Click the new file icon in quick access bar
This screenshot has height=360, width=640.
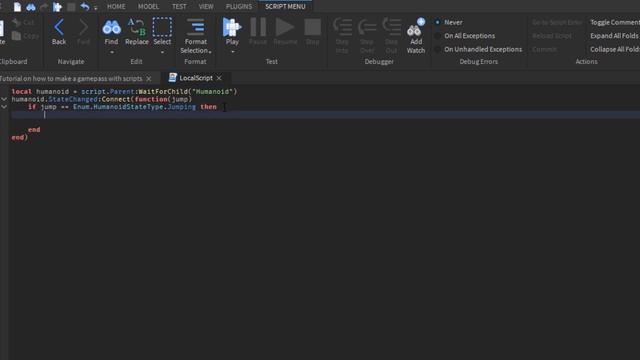point(17,7)
